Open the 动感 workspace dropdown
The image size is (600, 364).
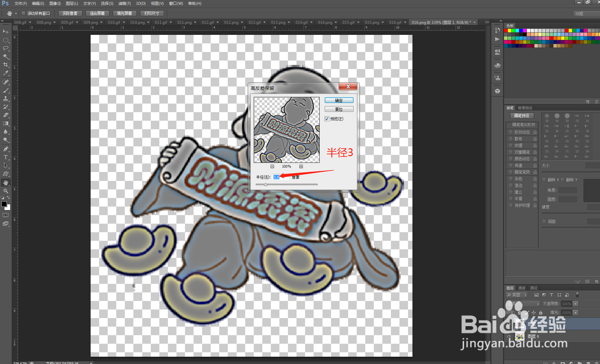[x=586, y=14]
